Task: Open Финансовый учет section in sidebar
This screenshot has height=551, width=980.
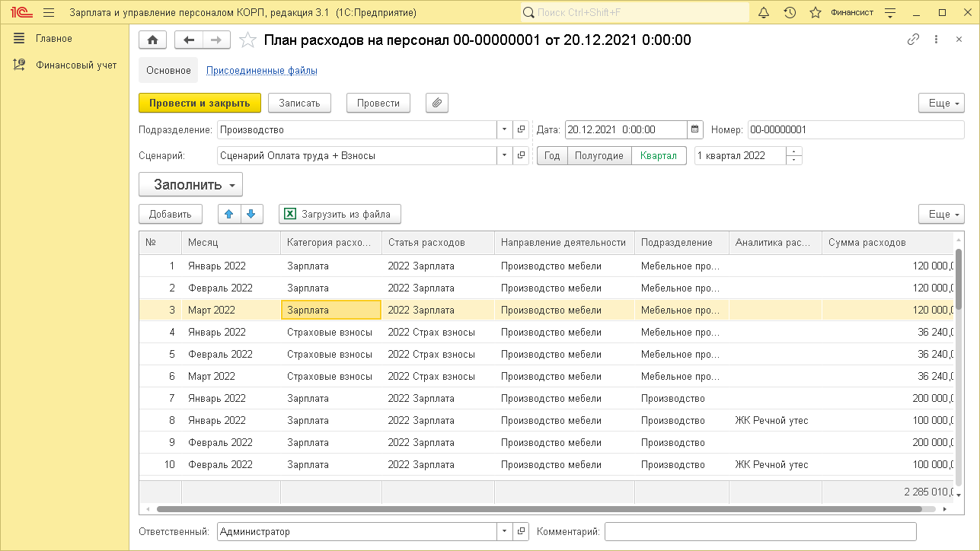Action: click(x=76, y=65)
